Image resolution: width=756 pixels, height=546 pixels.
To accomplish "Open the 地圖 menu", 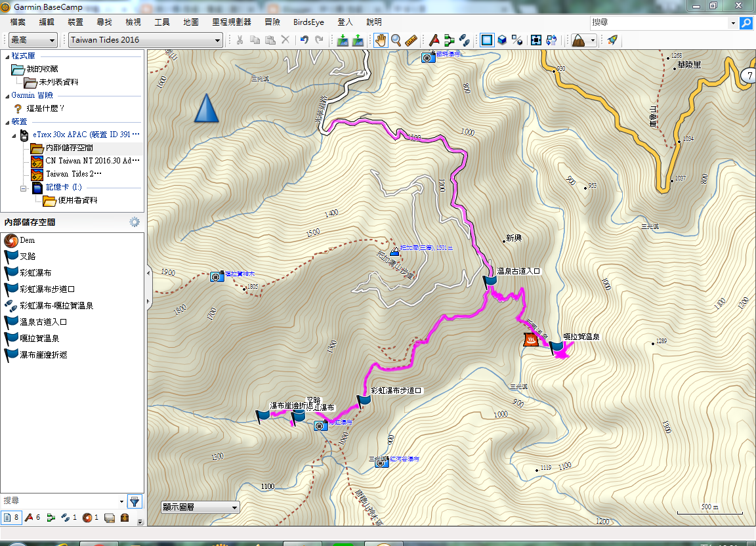I will click(x=191, y=22).
